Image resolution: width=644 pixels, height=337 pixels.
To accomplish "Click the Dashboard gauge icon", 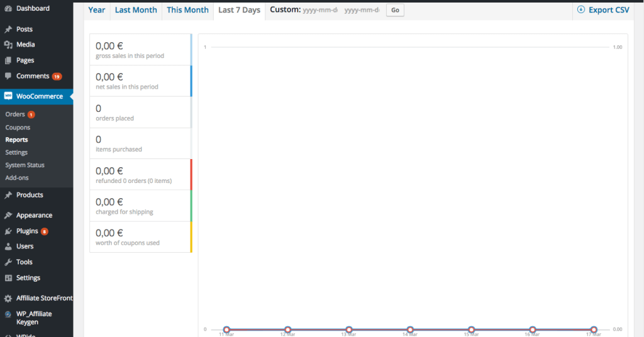I will (8, 9).
